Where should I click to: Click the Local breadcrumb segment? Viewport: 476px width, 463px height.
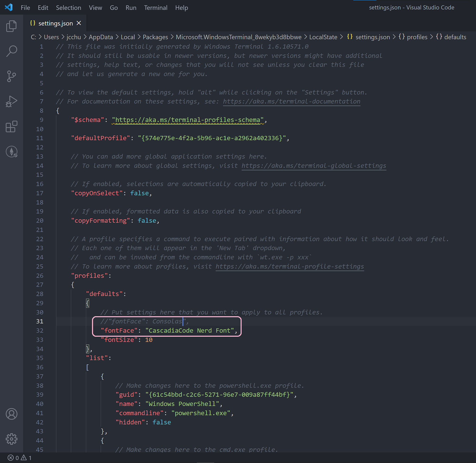(x=128, y=37)
